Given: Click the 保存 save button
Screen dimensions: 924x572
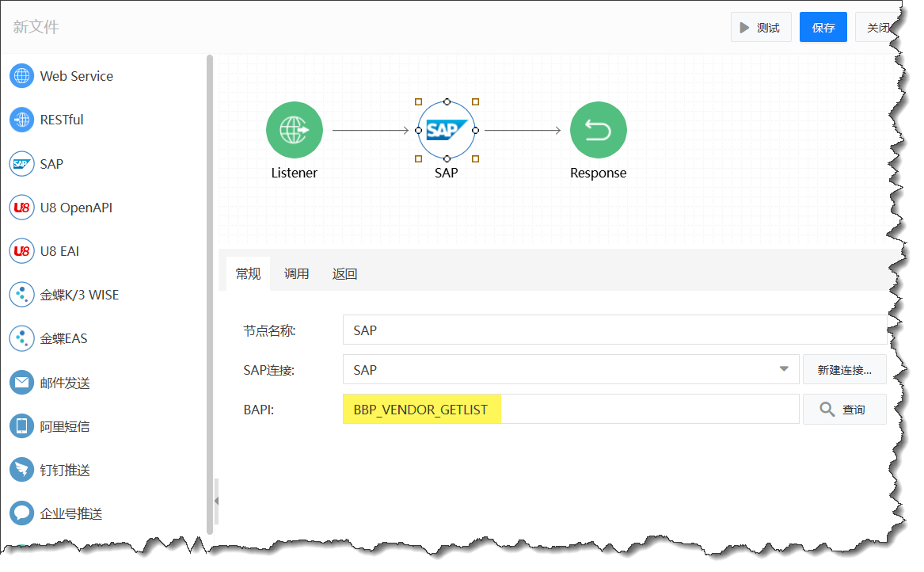Looking at the screenshot, I should click(x=823, y=28).
